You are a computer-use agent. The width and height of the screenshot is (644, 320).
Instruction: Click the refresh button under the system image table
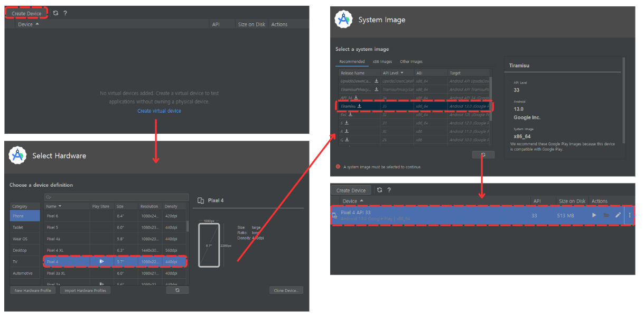click(x=483, y=154)
